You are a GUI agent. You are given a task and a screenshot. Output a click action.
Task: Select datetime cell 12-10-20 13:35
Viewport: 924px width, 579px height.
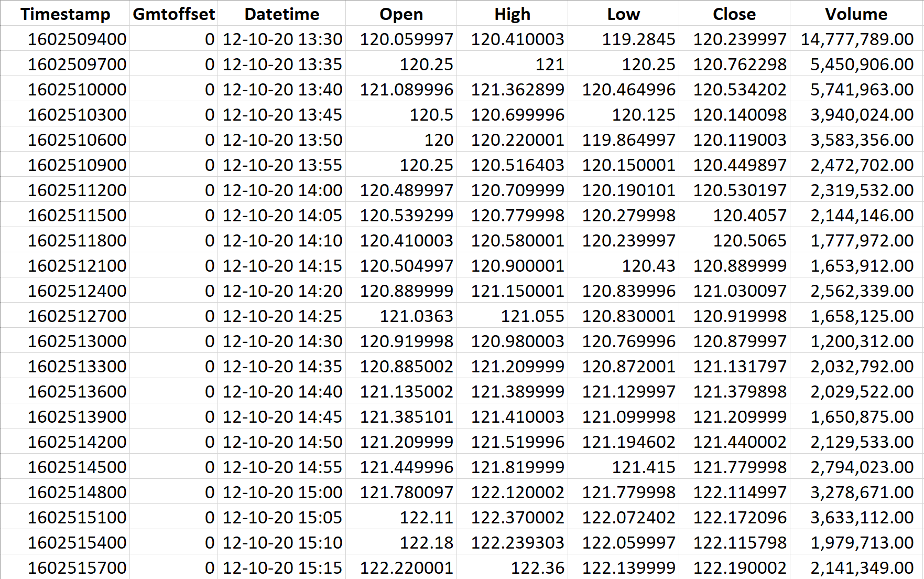pyautogui.click(x=282, y=64)
